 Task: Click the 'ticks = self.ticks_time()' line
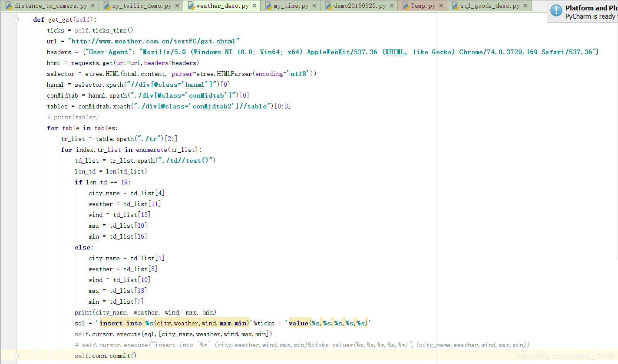pos(90,30)
